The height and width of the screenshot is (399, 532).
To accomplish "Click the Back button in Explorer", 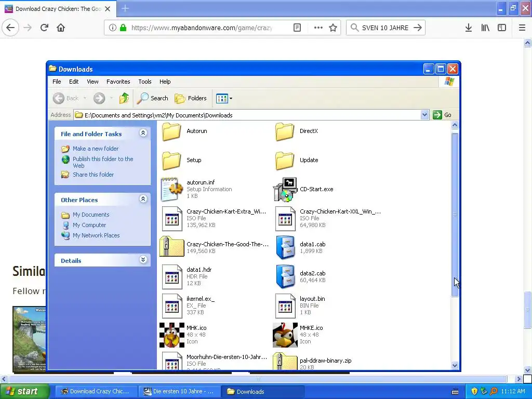I will point(66,98).
